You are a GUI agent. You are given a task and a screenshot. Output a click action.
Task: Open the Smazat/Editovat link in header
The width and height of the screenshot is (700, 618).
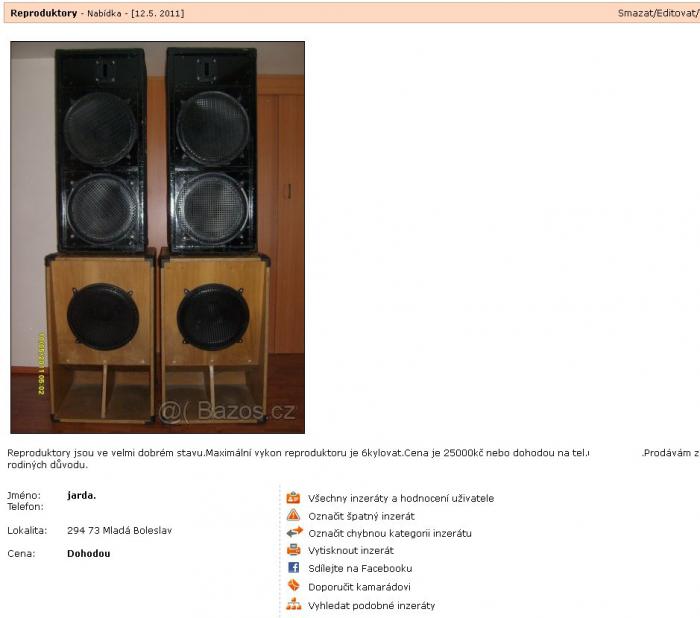(658, 13)
